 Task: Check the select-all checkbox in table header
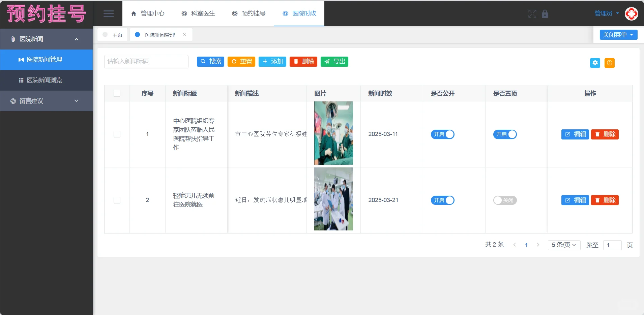click(117, 93)
